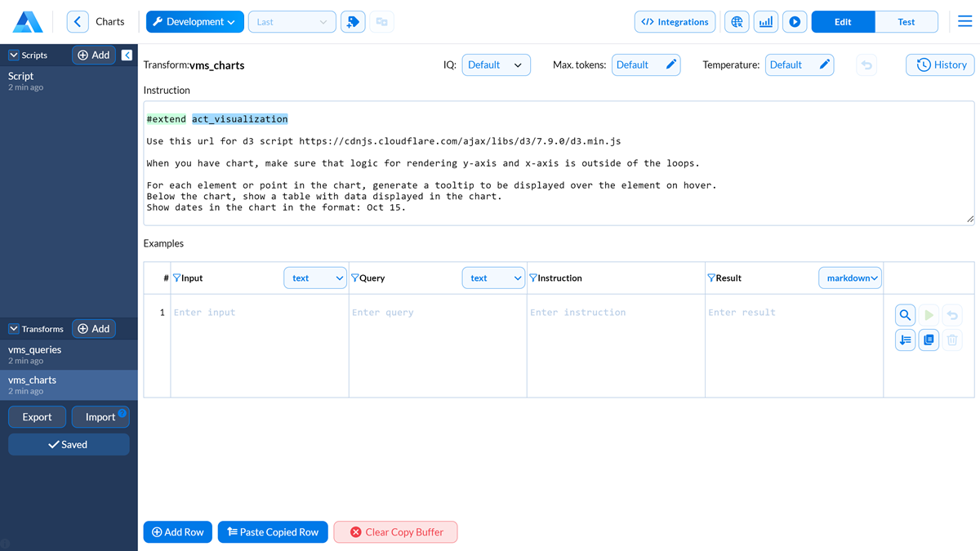
Task: Collapse the Transforms section chevron
Action: coord(14,329)
